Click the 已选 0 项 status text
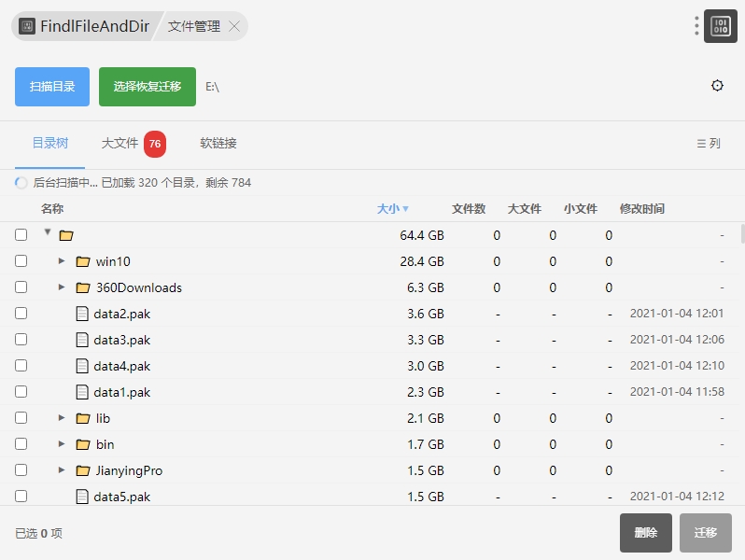The height and width of the screenshot is (560, 745). (x=38, y=534)
